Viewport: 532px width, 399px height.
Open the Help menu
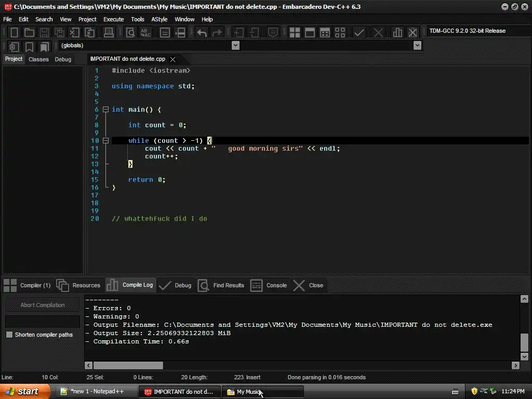[207, 19]
